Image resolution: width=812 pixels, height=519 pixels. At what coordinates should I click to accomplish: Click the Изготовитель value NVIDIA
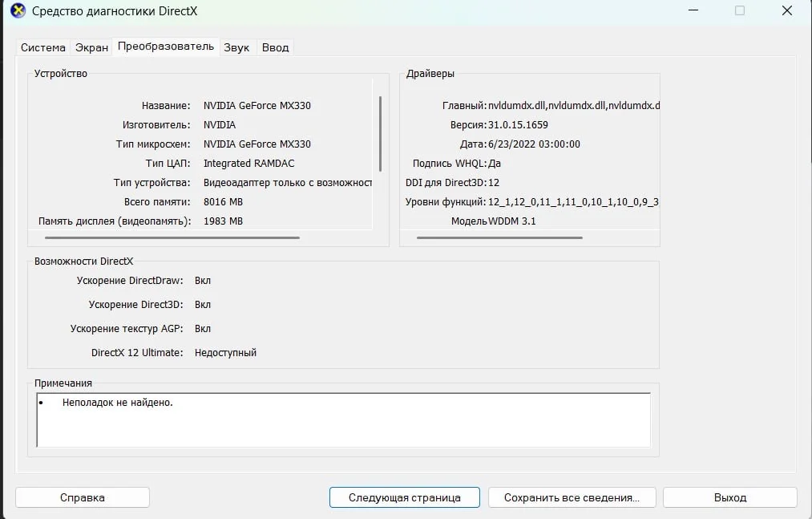(x=219, y=124)
